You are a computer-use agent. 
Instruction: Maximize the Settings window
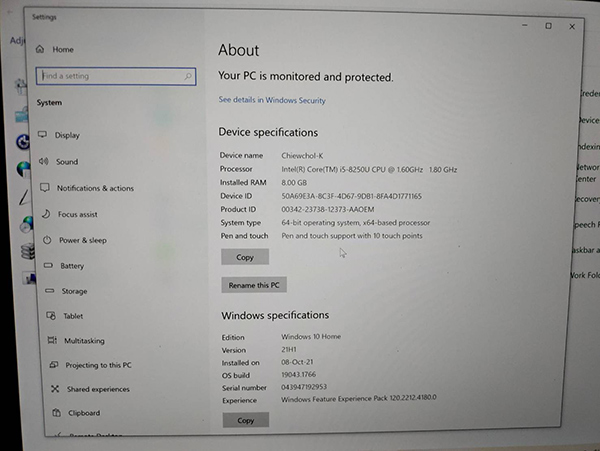tap(548, 26)
